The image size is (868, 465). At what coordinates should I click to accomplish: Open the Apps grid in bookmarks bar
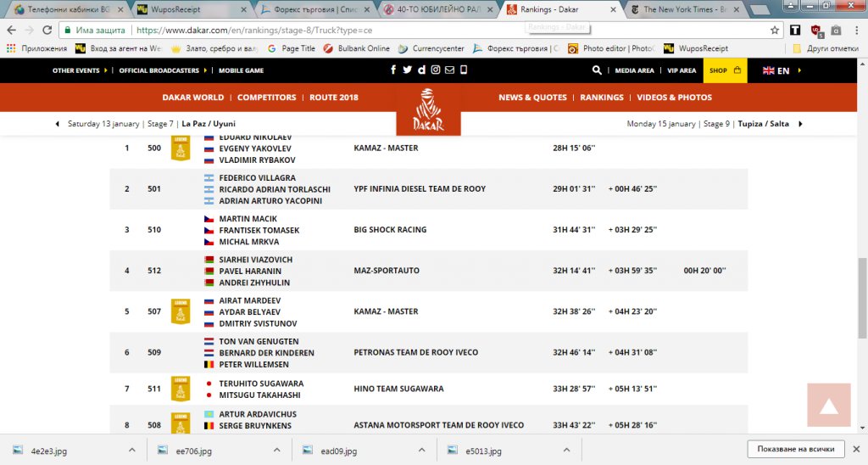click(x=10, y=48)
